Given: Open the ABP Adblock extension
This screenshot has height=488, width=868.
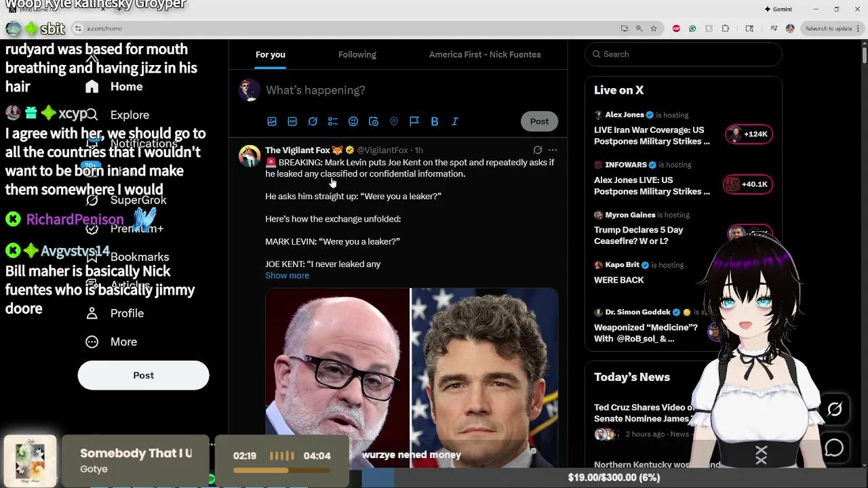Looking at the screenshot, I should pyautogui.click(x=676, y=28).
